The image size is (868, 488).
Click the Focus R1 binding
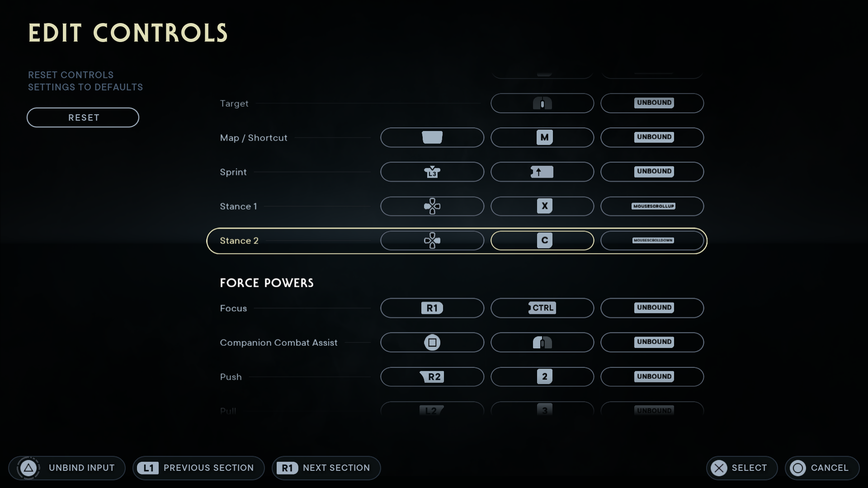click(432, 308)
